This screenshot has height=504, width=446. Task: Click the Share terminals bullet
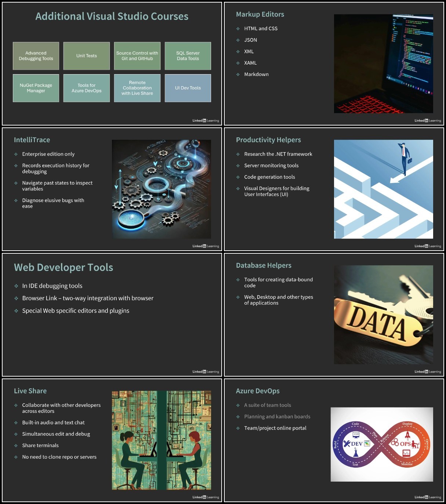40,445
